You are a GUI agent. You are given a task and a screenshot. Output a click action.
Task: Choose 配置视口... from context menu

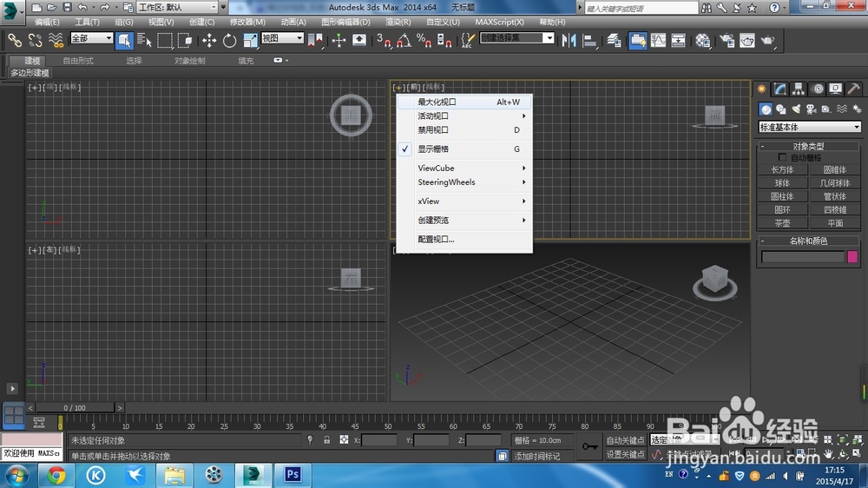point(464,240)
